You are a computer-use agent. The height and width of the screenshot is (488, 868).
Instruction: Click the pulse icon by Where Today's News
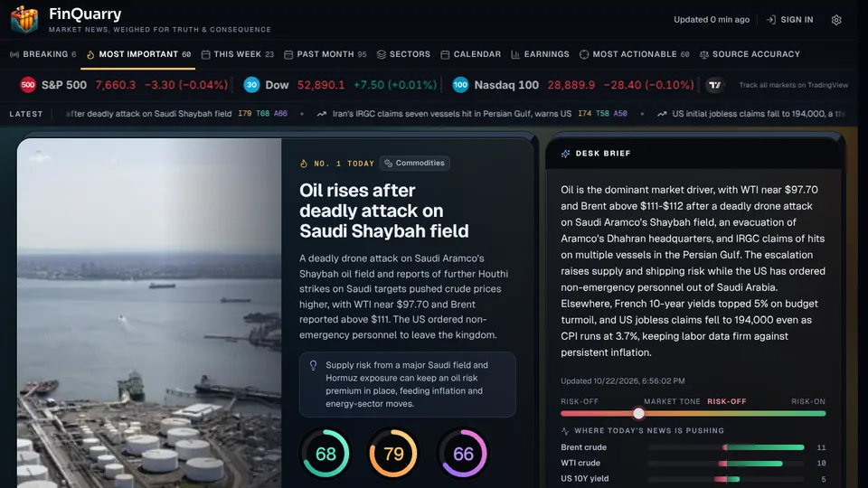(x=565, y=430)
